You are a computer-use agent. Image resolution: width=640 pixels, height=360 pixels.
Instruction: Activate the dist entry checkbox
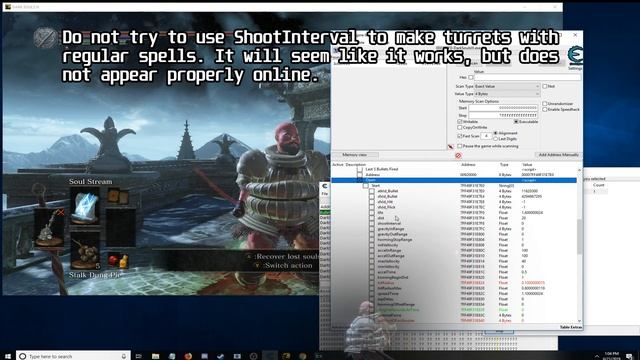(371, 218)
